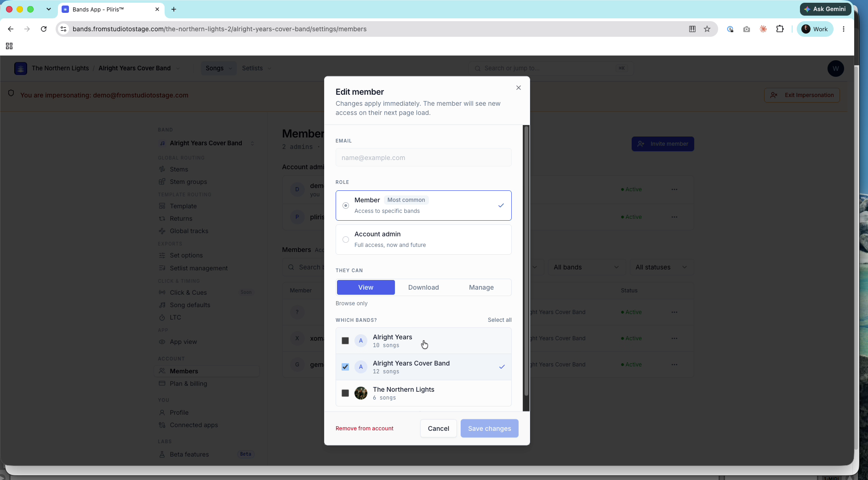The height and width of the screenshot is (480, 868).
Task: Check the Alright Years band checkbox
Action: click(x=345, y=341)
